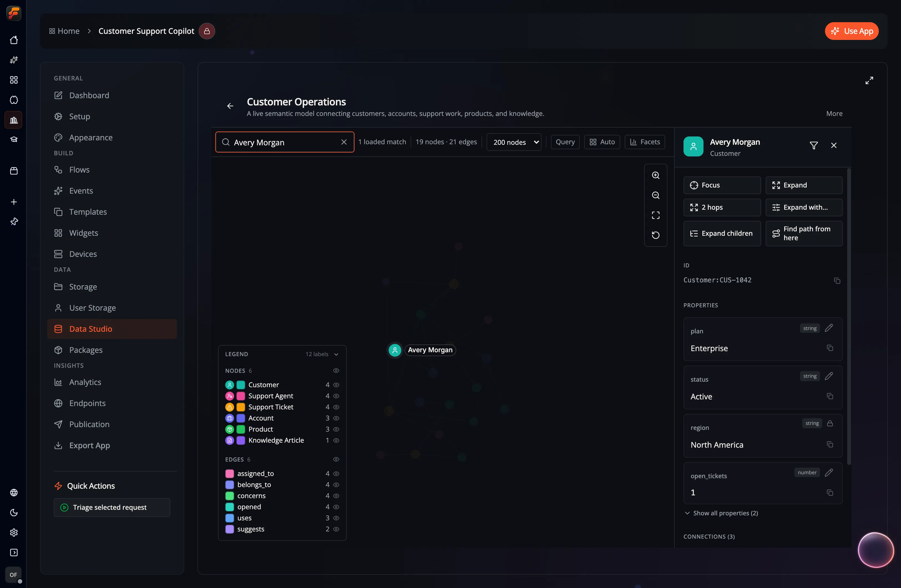
Task: Hide Account nodes in legend
Action: pos(336,418)
